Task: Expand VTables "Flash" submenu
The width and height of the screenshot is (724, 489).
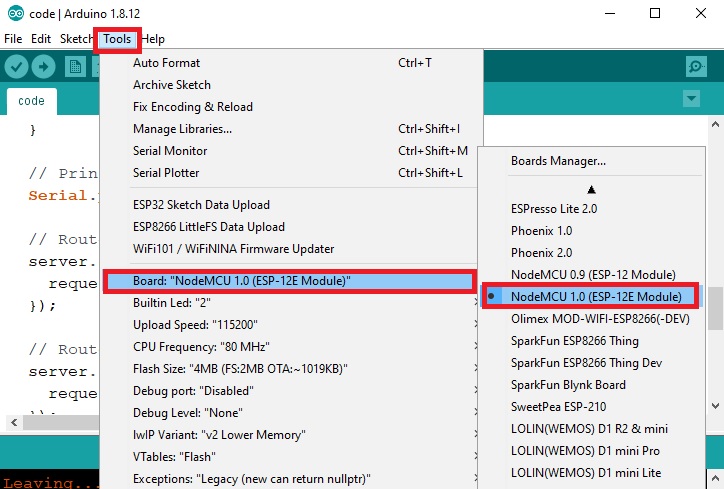Action: 291,457
